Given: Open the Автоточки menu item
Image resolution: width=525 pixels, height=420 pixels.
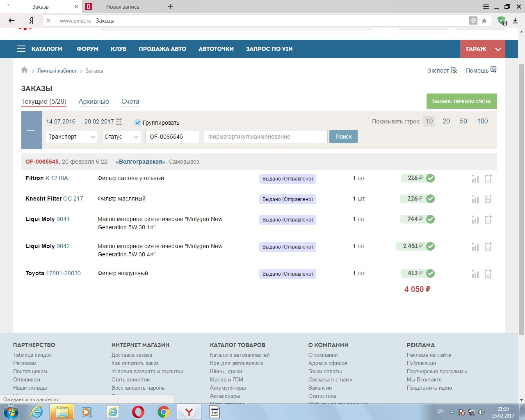Looking at the screenshot, I should 216,49.
